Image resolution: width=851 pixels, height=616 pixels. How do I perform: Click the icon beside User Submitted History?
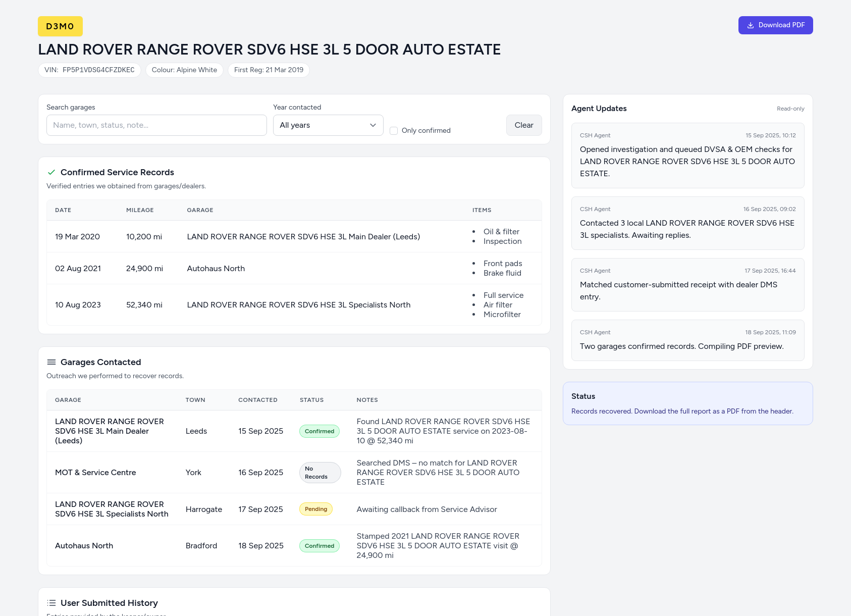(x=51, y=603)
